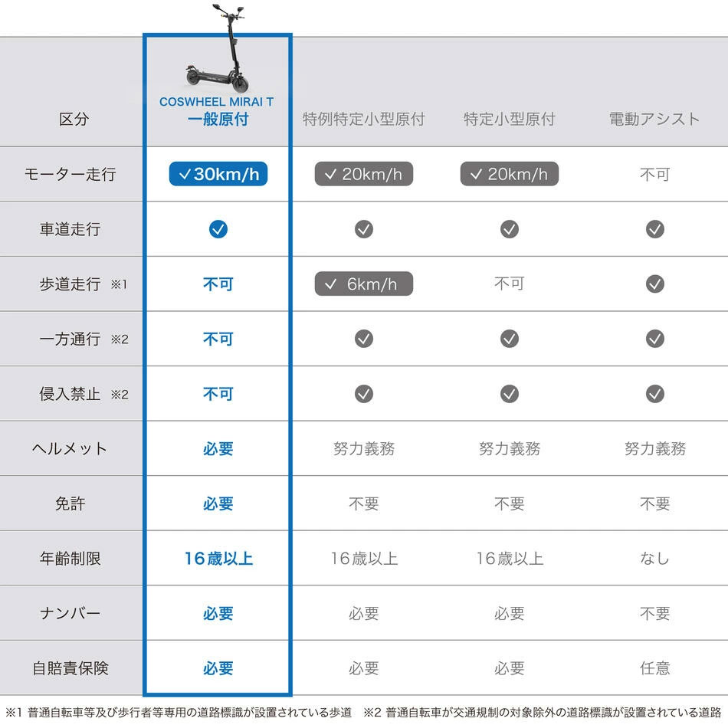Click the 電動アシスト column heading
728x728 pixels.
(654, 120)
